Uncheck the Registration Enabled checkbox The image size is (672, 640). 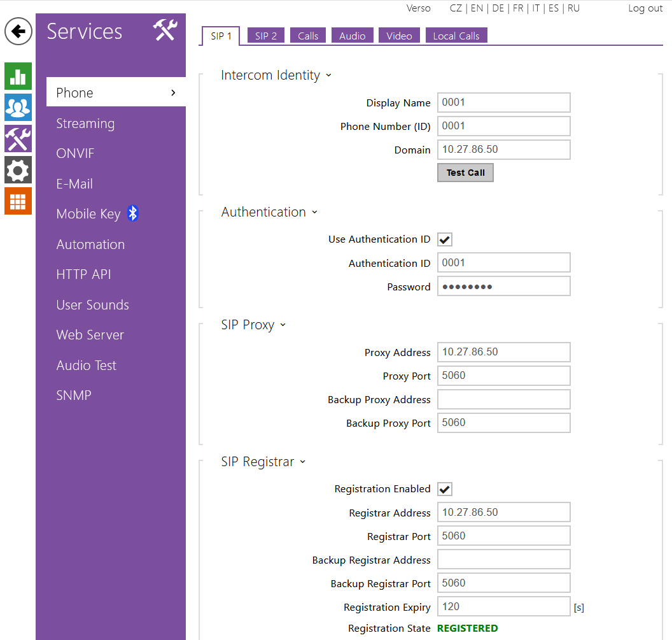click(x=445, y=489)
